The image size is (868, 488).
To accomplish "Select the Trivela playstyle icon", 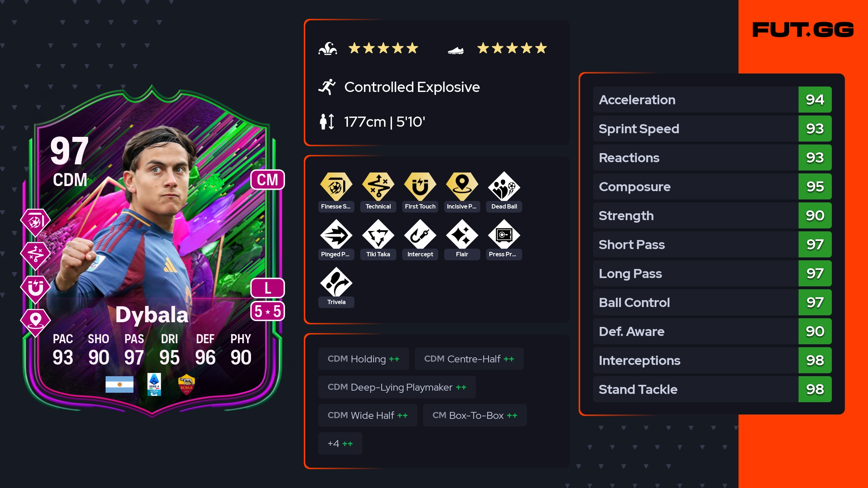I will [x=336, y=282].
